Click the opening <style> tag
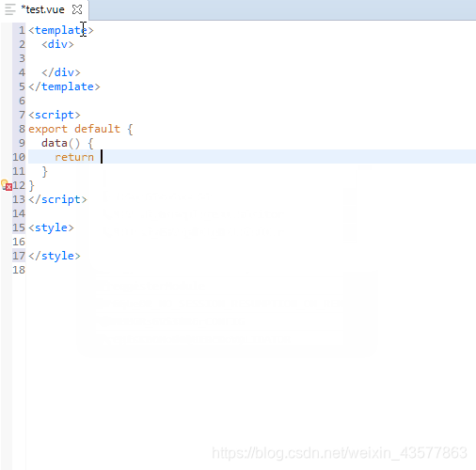Screen dimensions: 476x470 click(x=51, y=227)
